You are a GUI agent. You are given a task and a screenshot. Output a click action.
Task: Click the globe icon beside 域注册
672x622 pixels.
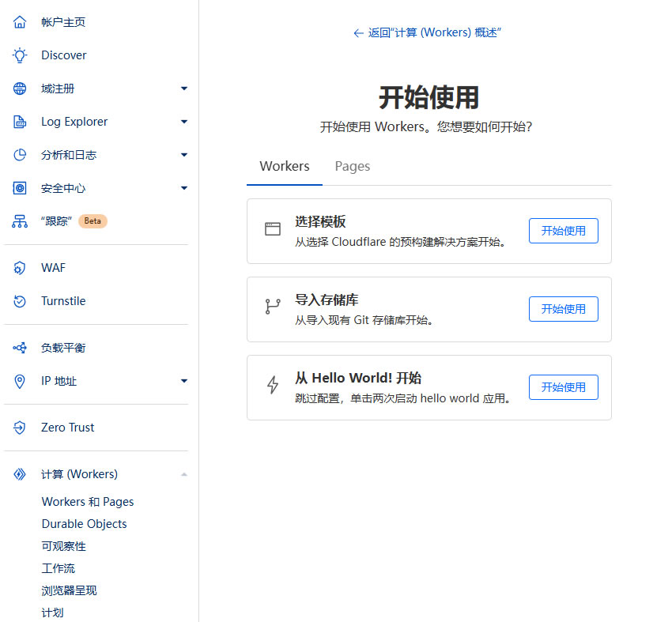[x=20, y=89]
